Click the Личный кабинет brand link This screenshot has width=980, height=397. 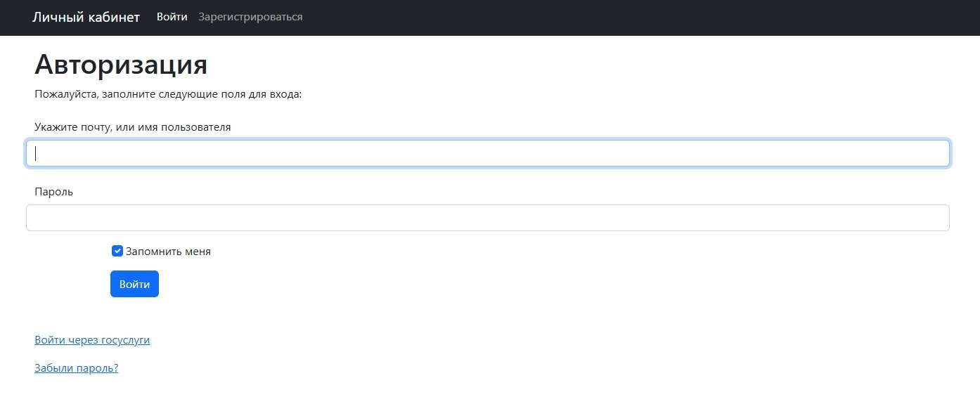click(x=86, y=17)
